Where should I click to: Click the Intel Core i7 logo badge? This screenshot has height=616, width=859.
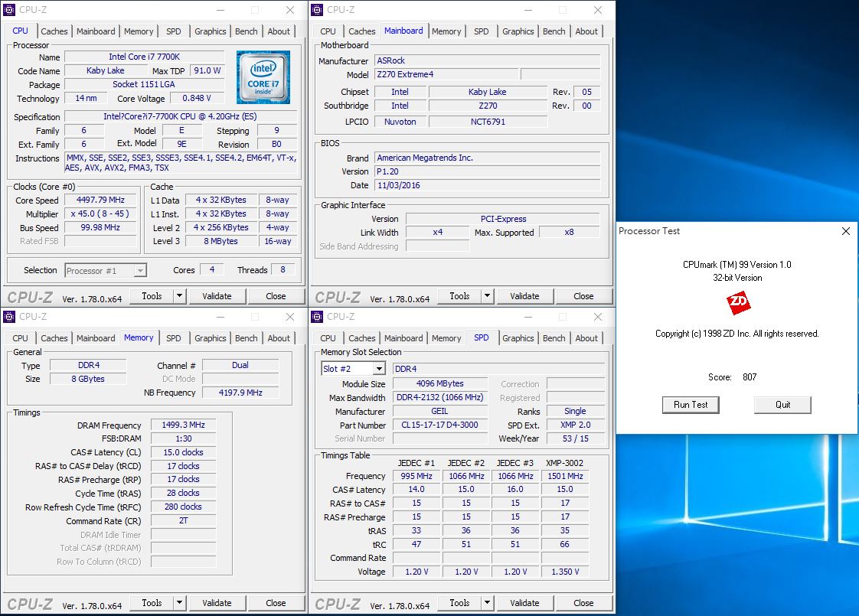point(263,77)
